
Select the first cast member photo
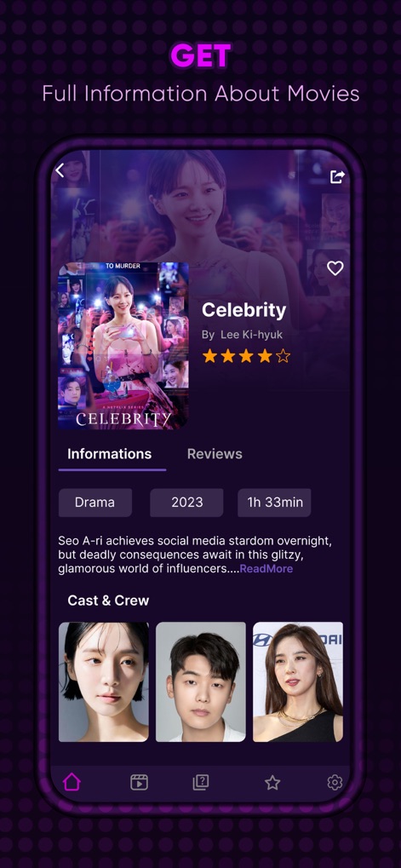104,682
